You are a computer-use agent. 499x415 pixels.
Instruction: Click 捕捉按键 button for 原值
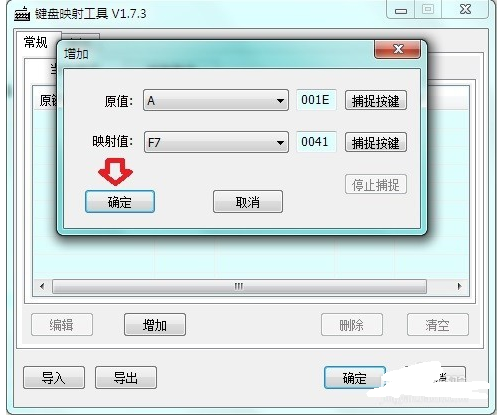click(376, 100)
